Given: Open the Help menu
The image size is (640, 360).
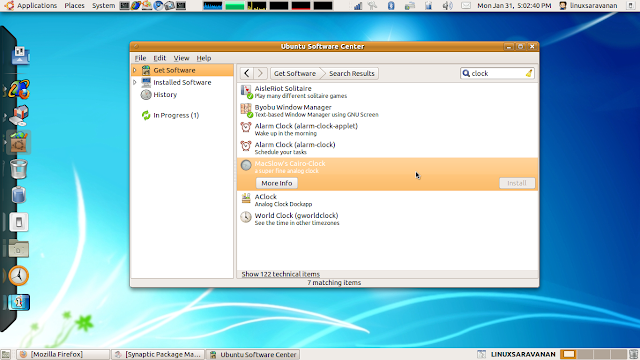Looking at the screenshot, I should tap(204, 58).
